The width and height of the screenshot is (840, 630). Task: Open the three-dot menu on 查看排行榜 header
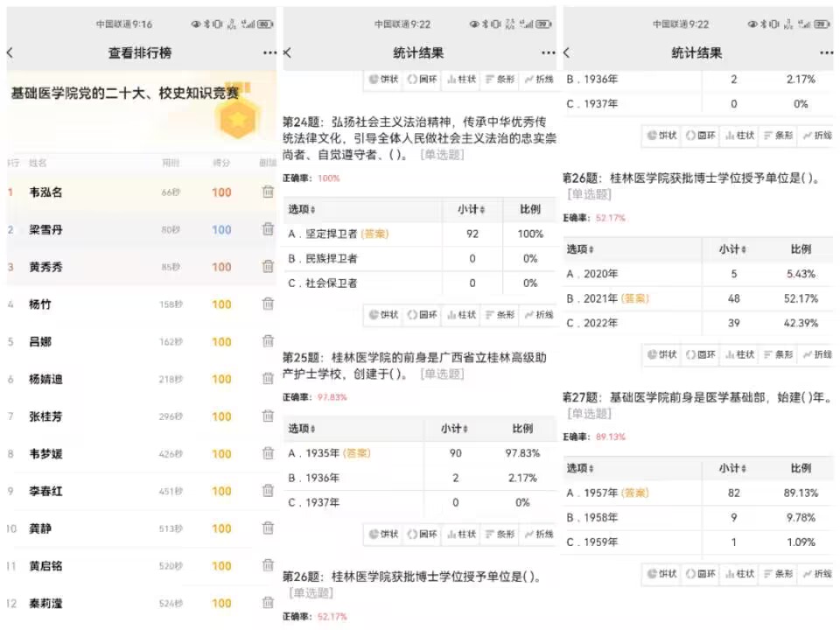point(269,53)
